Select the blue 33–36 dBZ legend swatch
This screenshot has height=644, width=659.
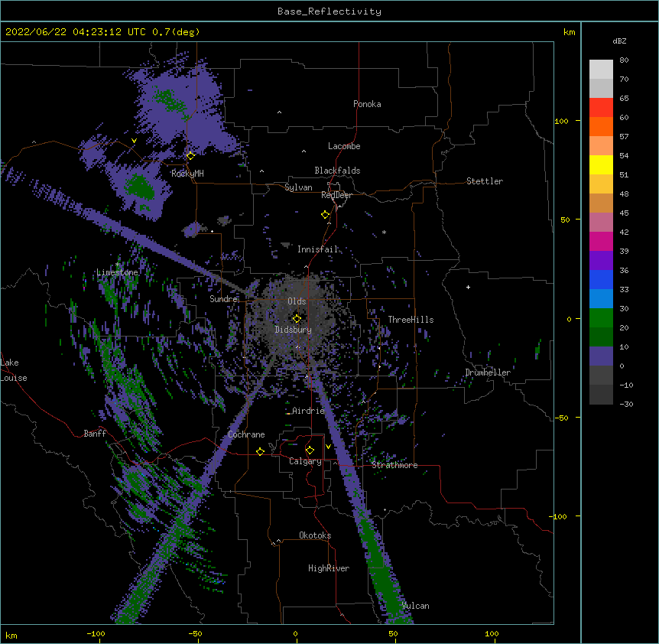[x=601, y=279]
